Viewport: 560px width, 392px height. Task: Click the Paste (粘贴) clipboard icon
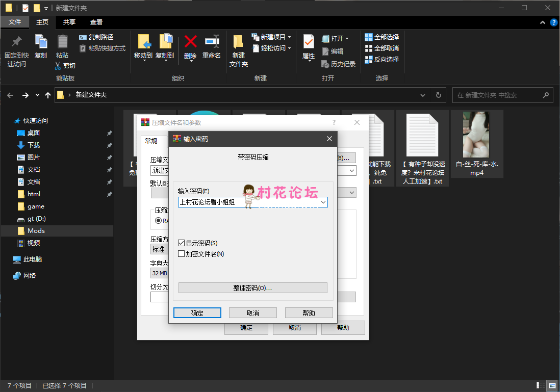point(62,42)
